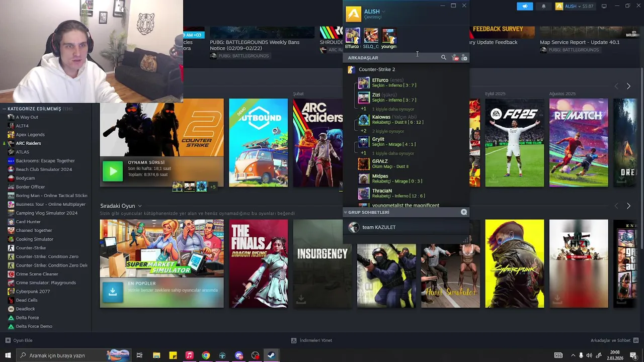Select ARC Raiders in the library list
Image resolution: width=644 pixels, height=362 pixels.
coord(28,143)
